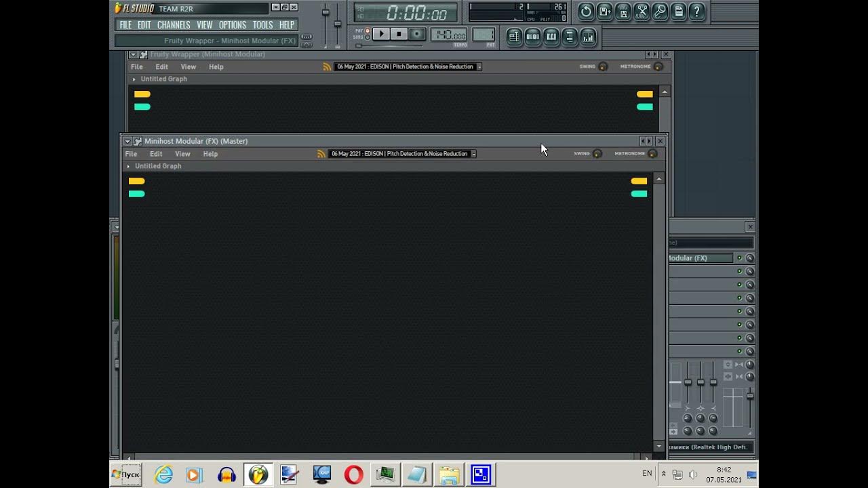This screenshot has height=488, width=868.
Task: Click Internet Explorer icon in taskbar
Action: click(163, 474)
